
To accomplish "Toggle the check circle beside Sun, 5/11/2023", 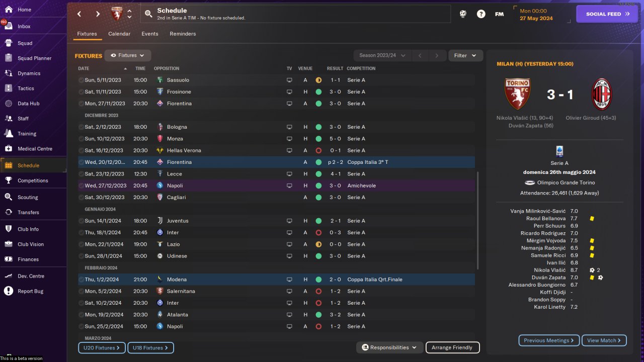I will pyautogui.click(x=81, y=80).
